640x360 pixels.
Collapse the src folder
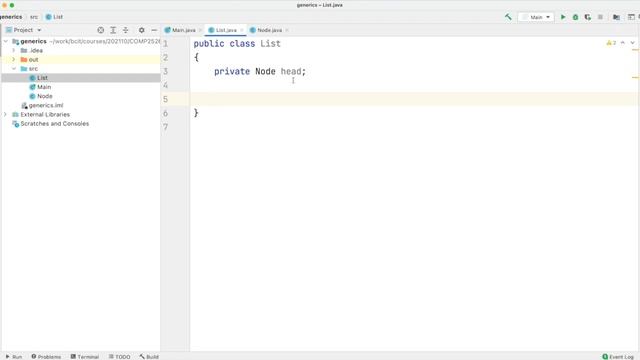click(14, 69)
